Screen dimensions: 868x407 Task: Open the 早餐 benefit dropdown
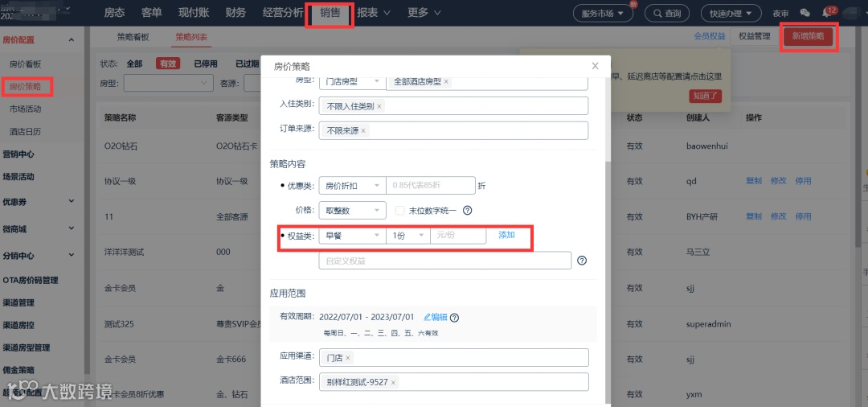click(352, 236)
